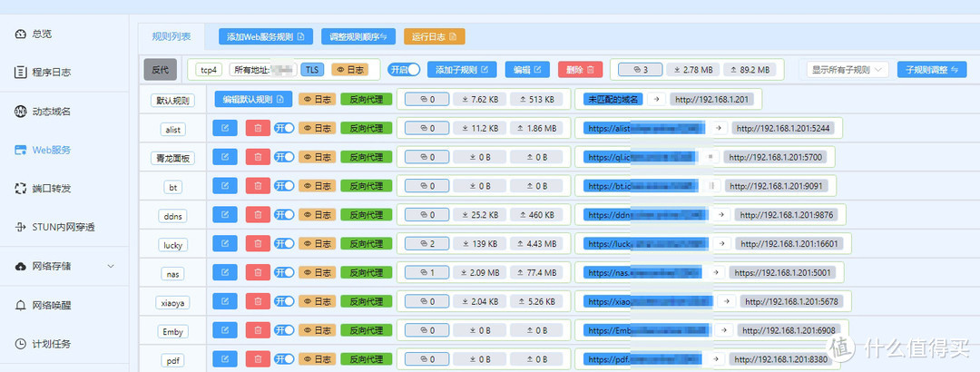This screenshot has height=372, width=980.
Task: Delete the 青龙面板 rule
Action: pyautogui.click(x=258, y=157)
